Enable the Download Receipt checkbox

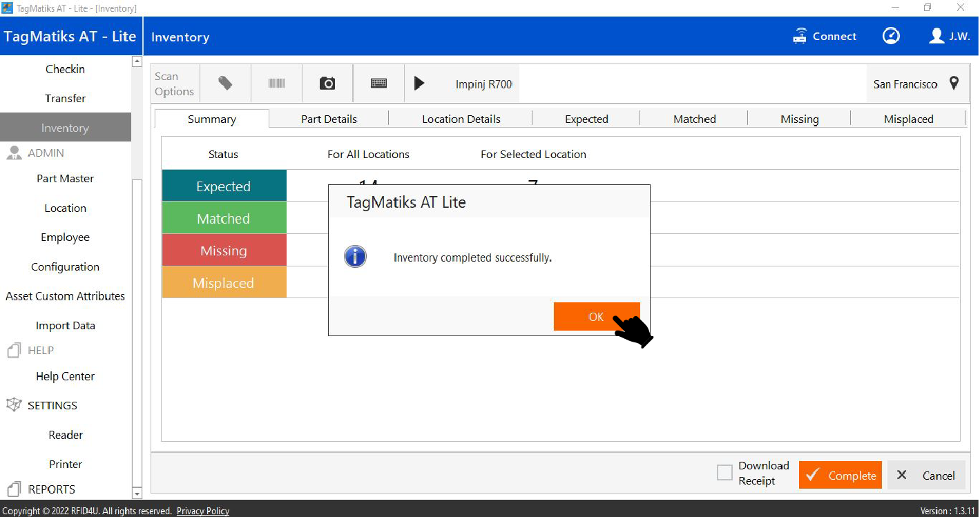[x=724, y=473]
